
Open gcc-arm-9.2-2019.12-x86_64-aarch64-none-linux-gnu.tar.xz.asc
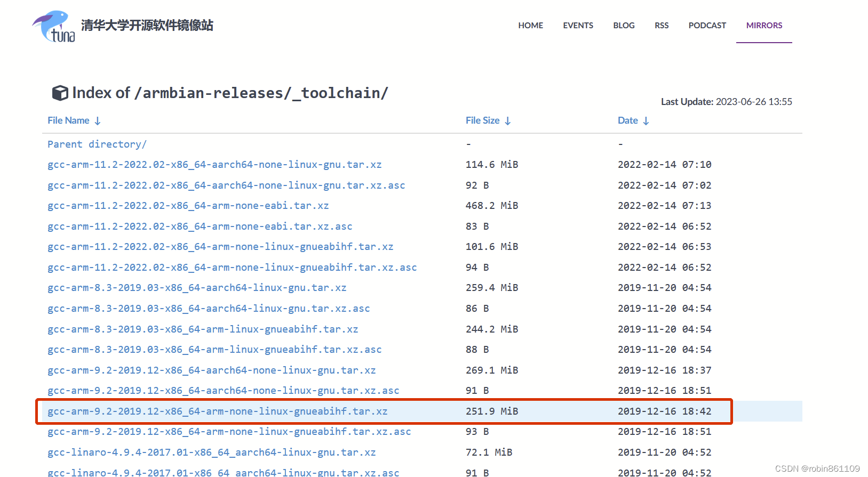pos(224,391)
